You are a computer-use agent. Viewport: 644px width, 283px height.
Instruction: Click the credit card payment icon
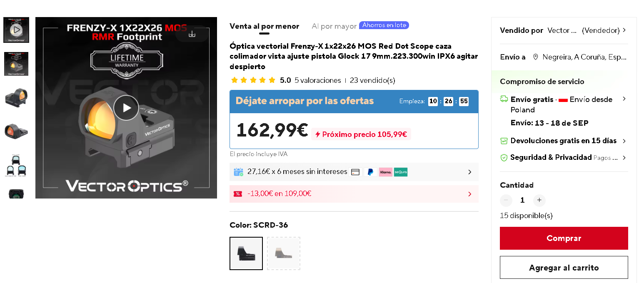click(355, 172)
